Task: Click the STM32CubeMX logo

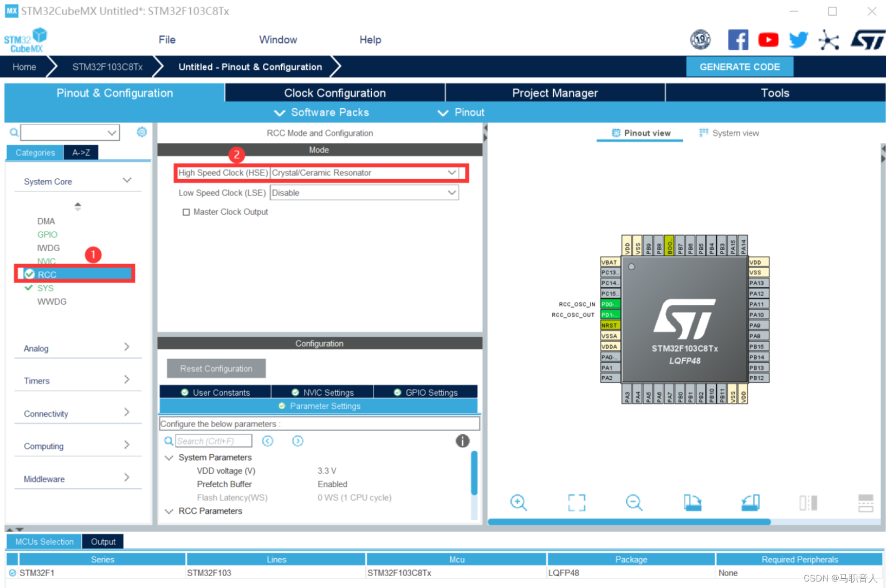Action: [25, 41]
